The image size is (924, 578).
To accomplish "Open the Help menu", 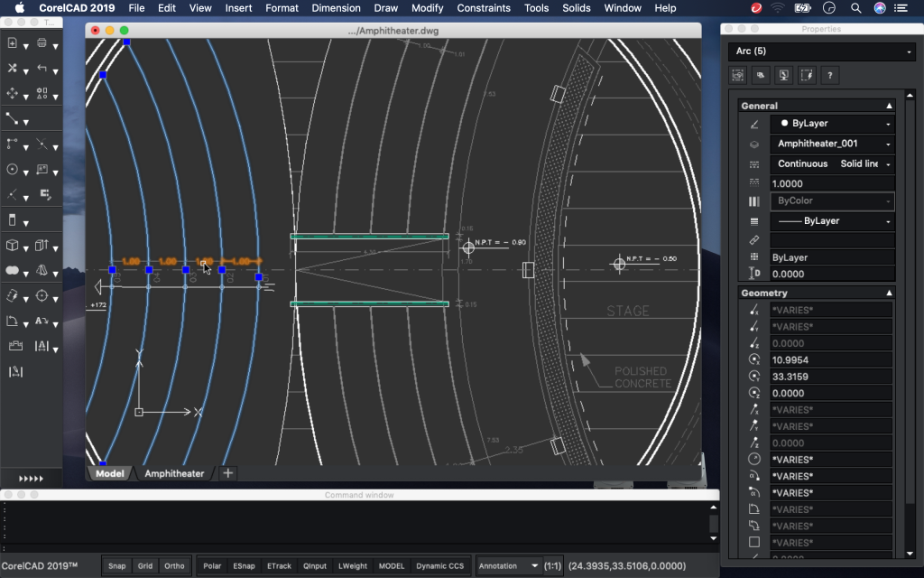I will click(x=665, y=8).
